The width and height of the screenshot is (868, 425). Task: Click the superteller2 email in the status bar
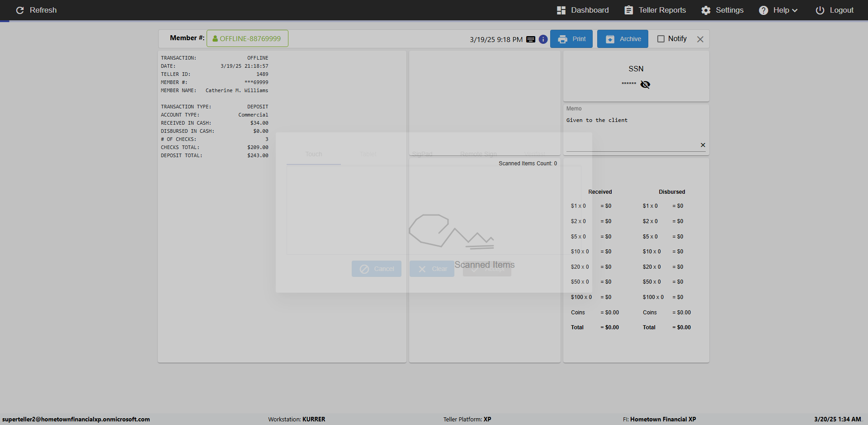tap(76, 419)
